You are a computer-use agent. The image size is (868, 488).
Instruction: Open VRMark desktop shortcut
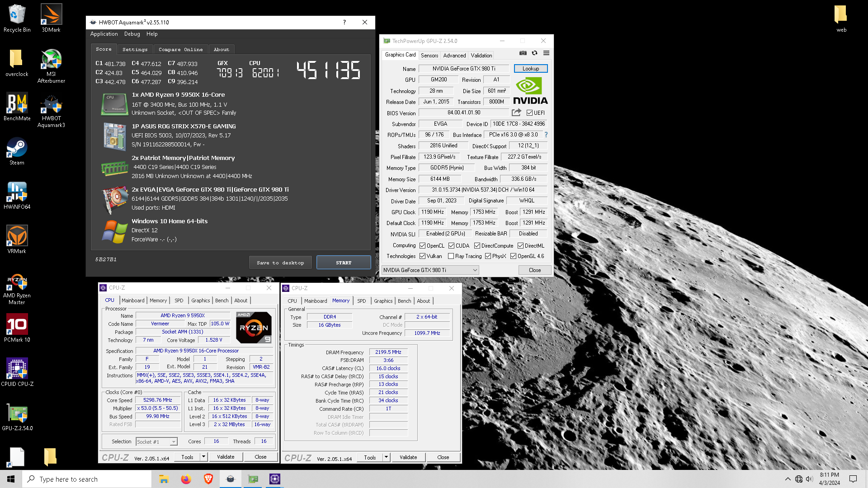tap(17, 239)
